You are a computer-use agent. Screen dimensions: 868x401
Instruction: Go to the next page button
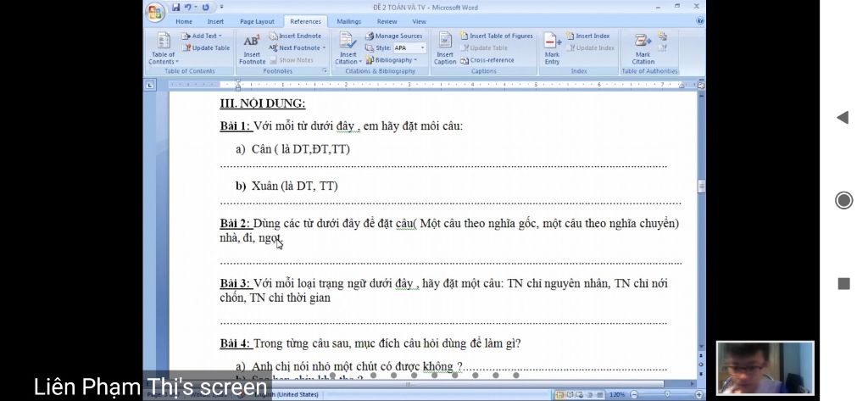(701, 374)
